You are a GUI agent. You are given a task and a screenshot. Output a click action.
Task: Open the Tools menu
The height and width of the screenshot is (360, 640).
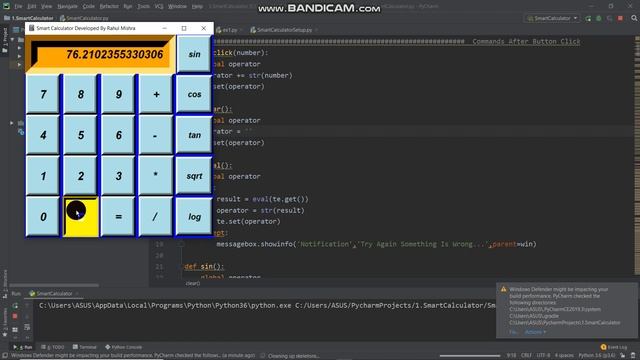(x=143, y=6)
